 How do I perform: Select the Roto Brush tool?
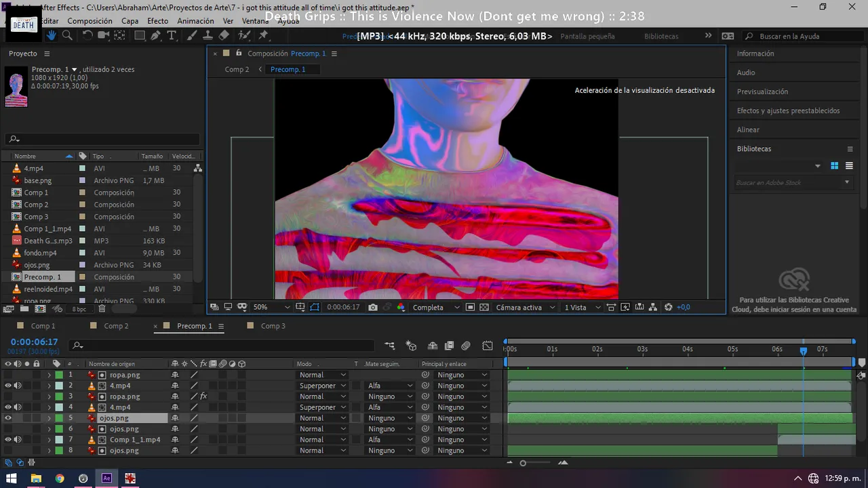coord(245,36)
